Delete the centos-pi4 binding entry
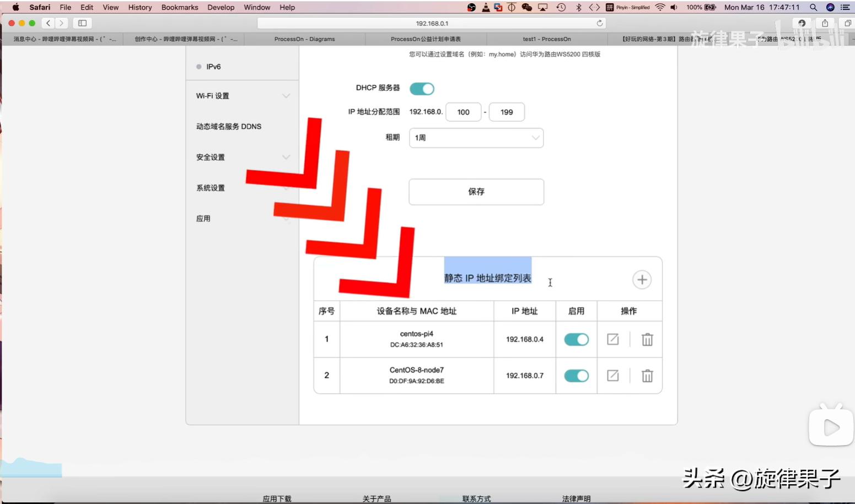Viewport: 855px width, 504px height. click(647, 340)
